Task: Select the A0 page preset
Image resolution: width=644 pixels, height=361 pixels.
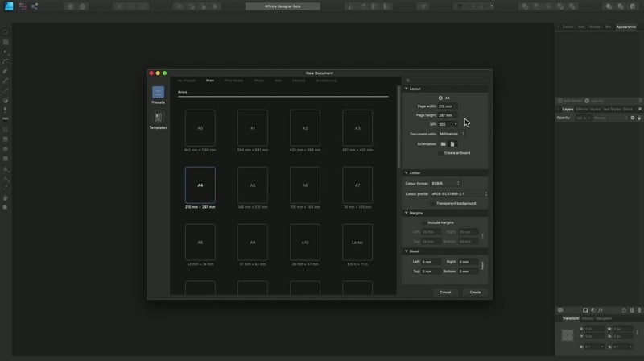Action: [200, 128]
